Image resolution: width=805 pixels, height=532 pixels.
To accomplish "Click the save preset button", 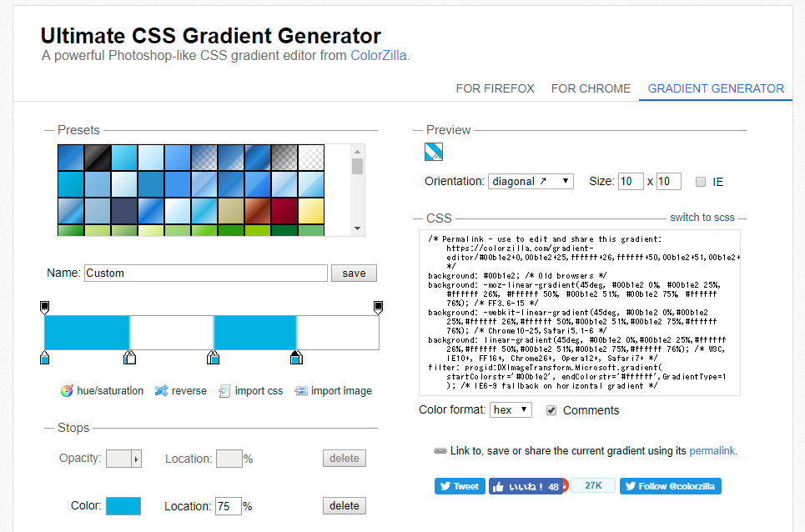I will (x=354, y=273).
